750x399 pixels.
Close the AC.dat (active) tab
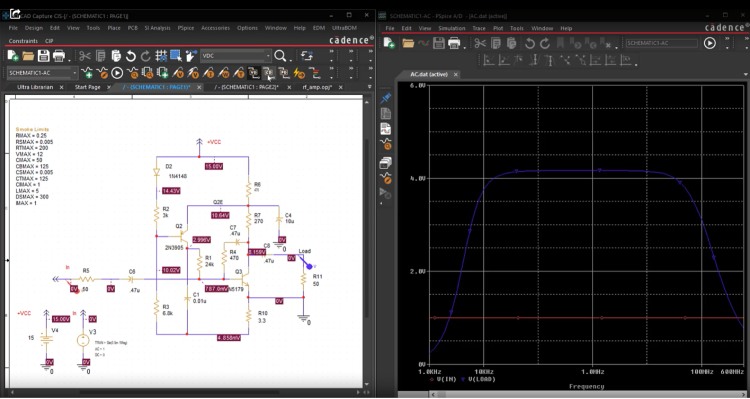(x=456, y=75)
